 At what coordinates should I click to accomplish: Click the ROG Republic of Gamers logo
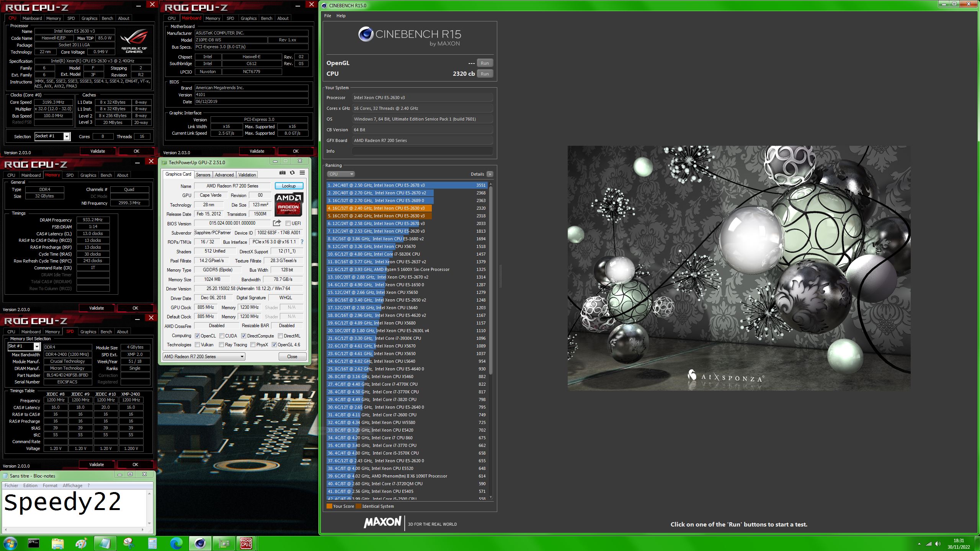pyautogui.click(x=134, y=41)
